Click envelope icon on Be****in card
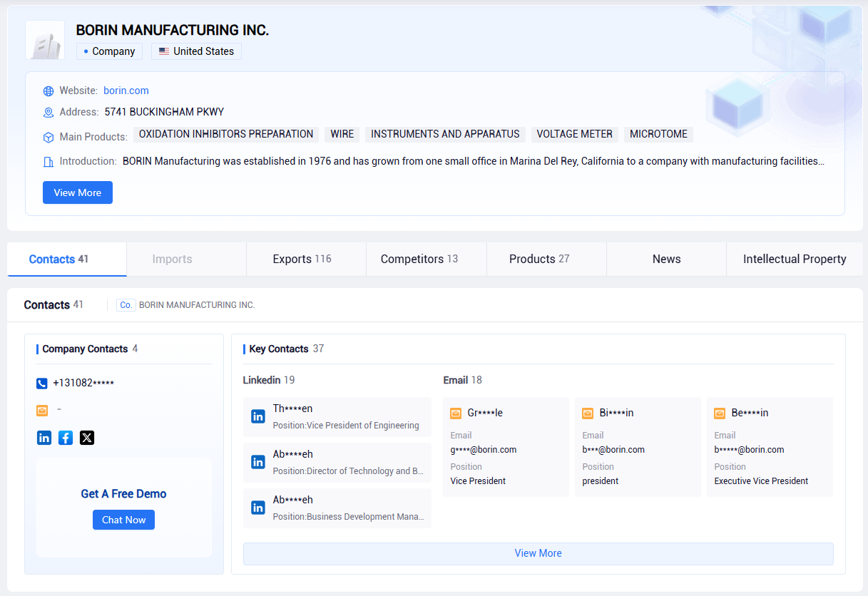This screenshot has width=868, height=596. (720, 413)
